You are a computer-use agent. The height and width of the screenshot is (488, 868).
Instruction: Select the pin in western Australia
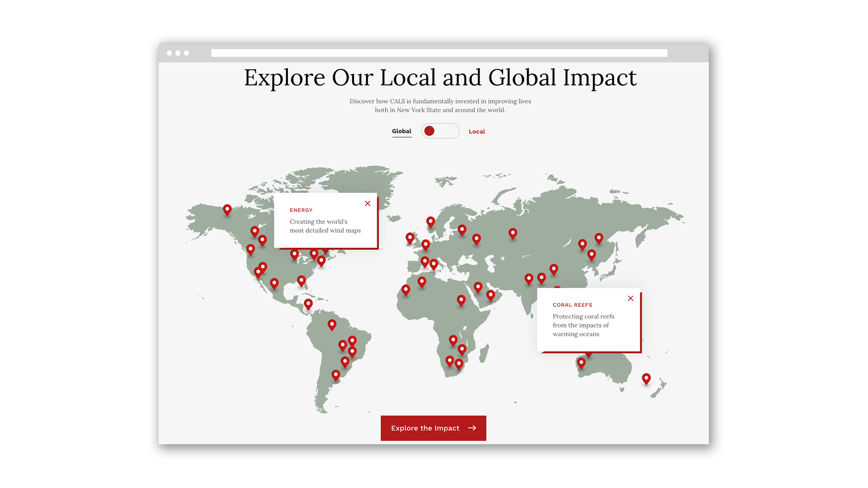click(581, 362)
